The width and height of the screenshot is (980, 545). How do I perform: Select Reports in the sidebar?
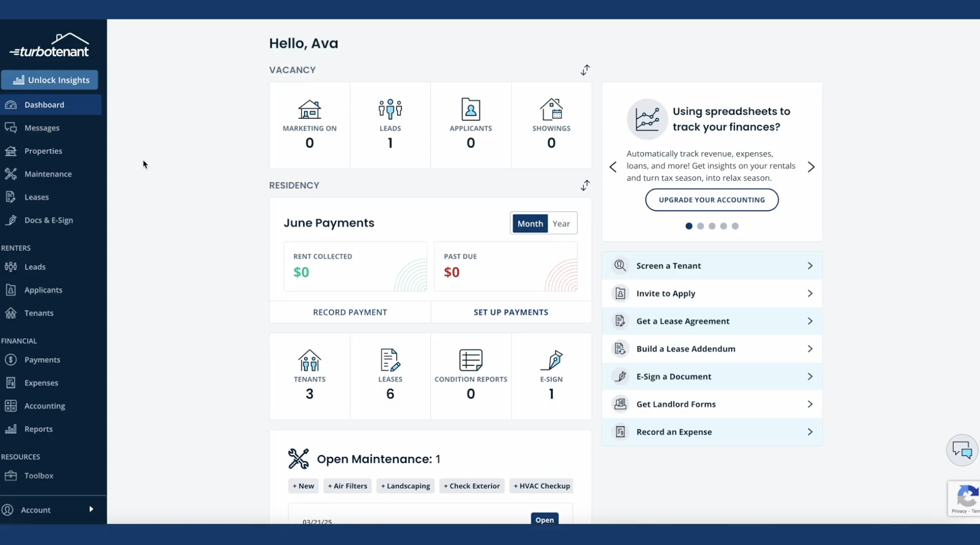tap(39, 429)
